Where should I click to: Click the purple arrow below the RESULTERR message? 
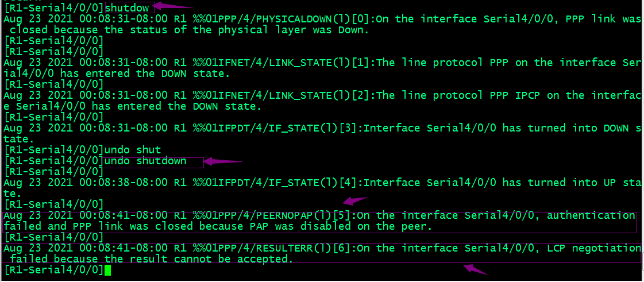point(476,269)
